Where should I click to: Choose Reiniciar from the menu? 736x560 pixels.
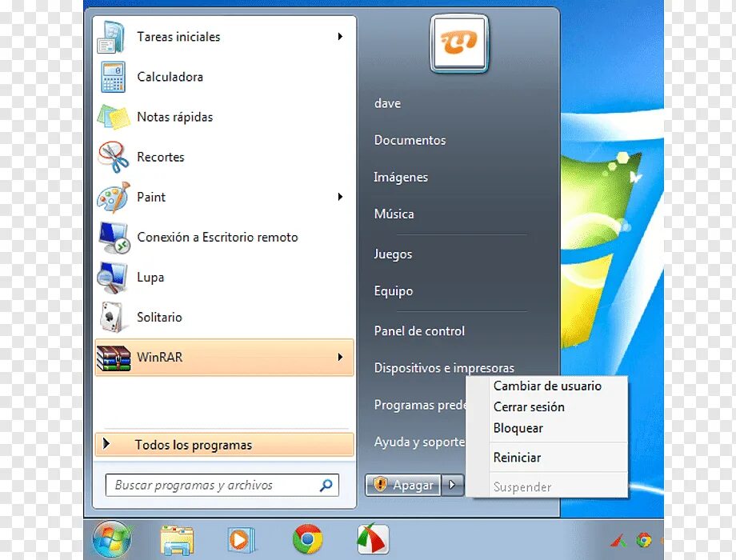[518, 458]
